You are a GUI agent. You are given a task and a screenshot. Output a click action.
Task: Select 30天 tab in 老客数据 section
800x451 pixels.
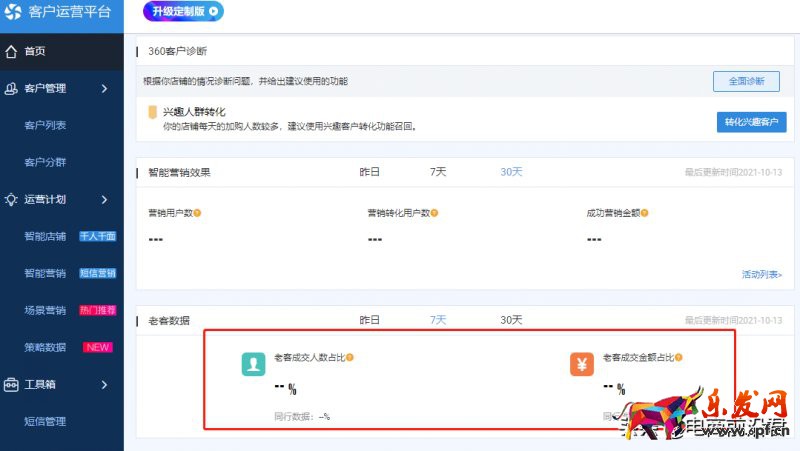point(511,320)
